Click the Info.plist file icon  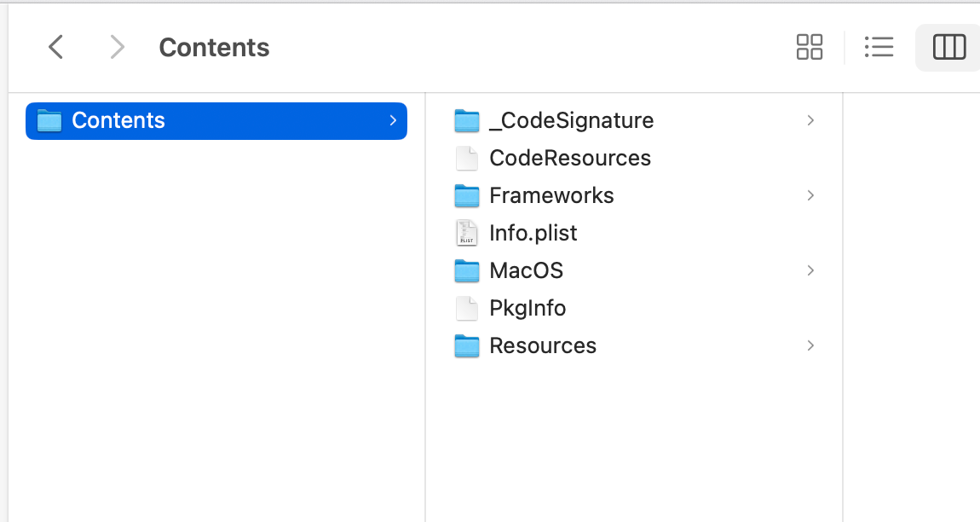click(467, 234)
